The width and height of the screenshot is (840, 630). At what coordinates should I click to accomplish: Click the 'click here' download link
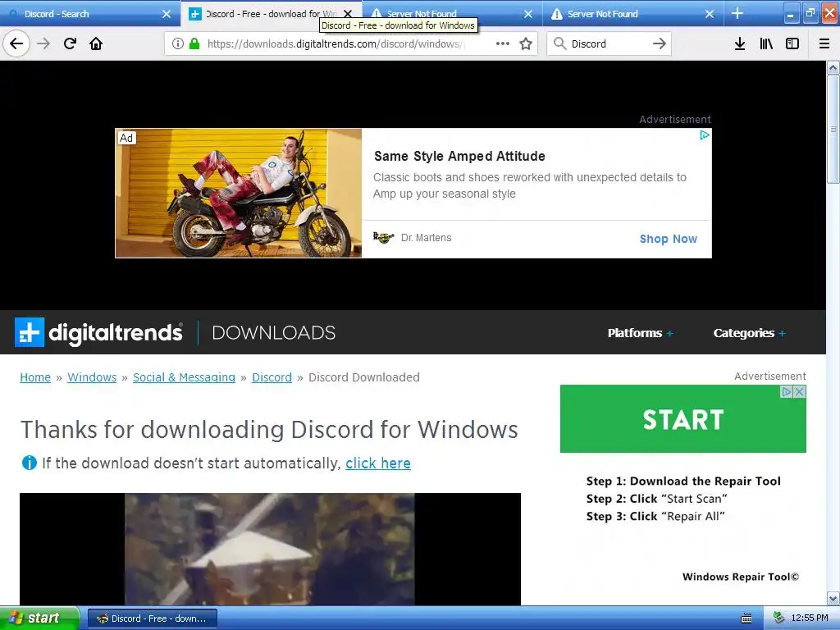377,463
